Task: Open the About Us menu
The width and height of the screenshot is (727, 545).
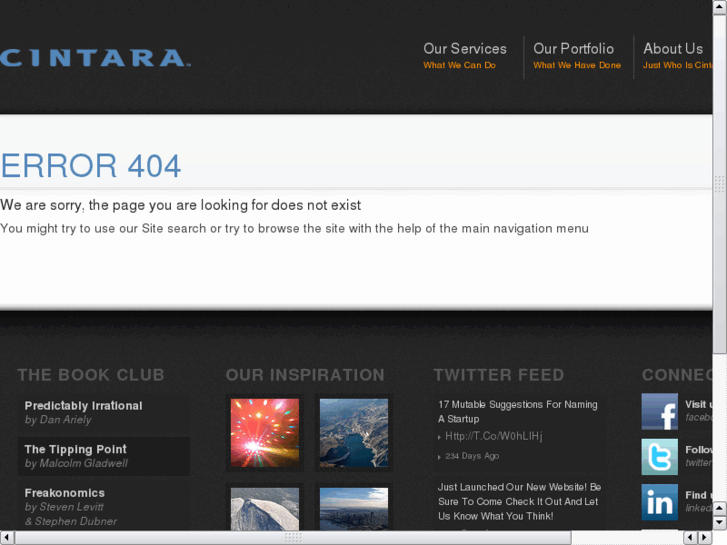Action: pos(677,56)
